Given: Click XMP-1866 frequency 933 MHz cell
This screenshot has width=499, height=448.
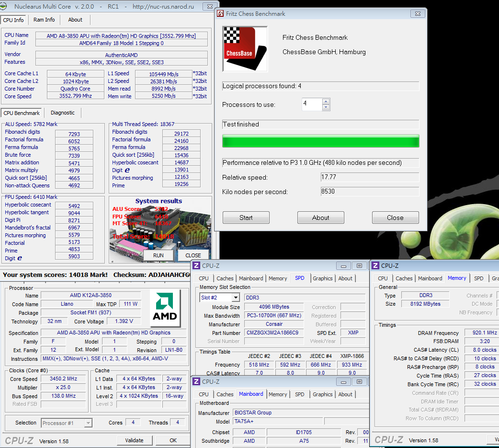Looking at the screenshot, I should coord(352,365).
